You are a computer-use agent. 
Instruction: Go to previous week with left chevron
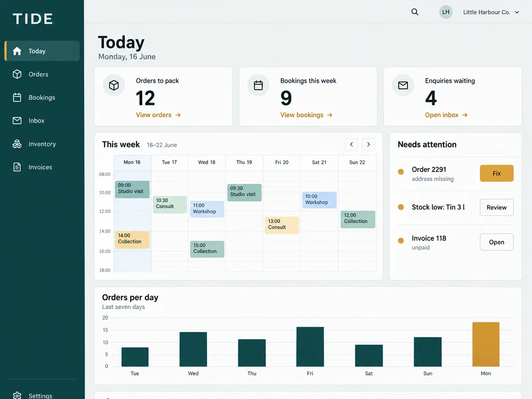click(x=352, y=144)
